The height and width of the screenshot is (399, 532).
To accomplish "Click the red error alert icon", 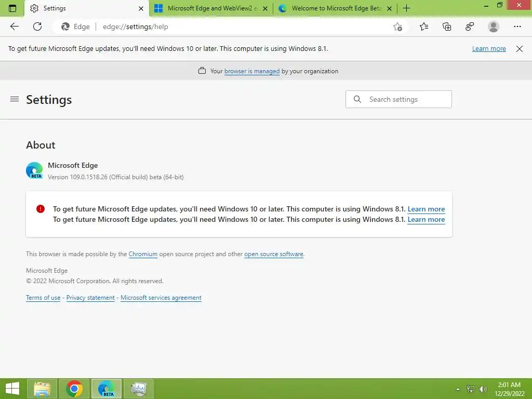I will [41, 209].
